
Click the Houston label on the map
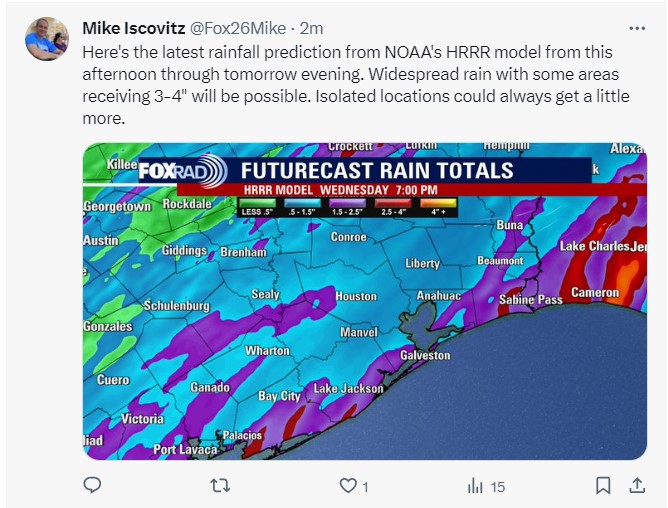click(x=355, y=297)
